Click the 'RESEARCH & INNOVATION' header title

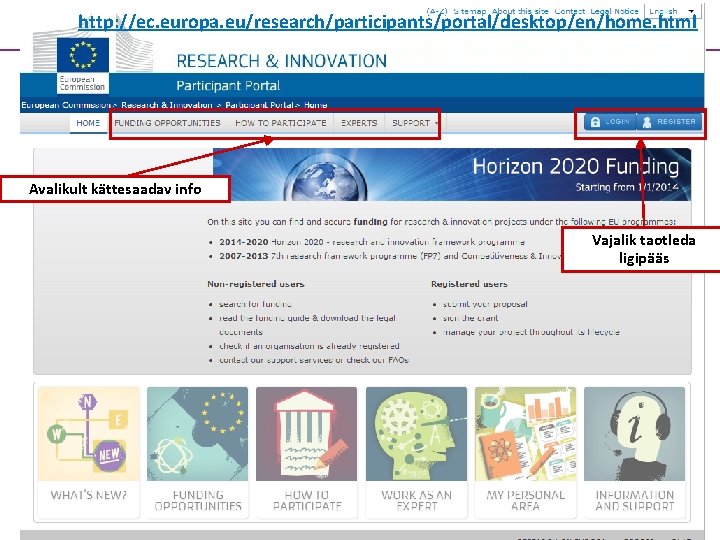[x=281, y=61]
